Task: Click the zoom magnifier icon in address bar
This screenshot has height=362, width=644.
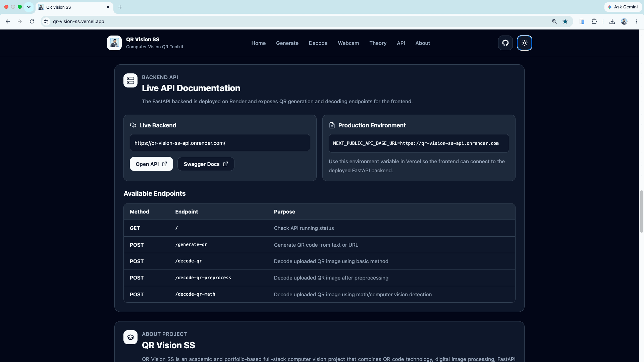Action: 554,21
